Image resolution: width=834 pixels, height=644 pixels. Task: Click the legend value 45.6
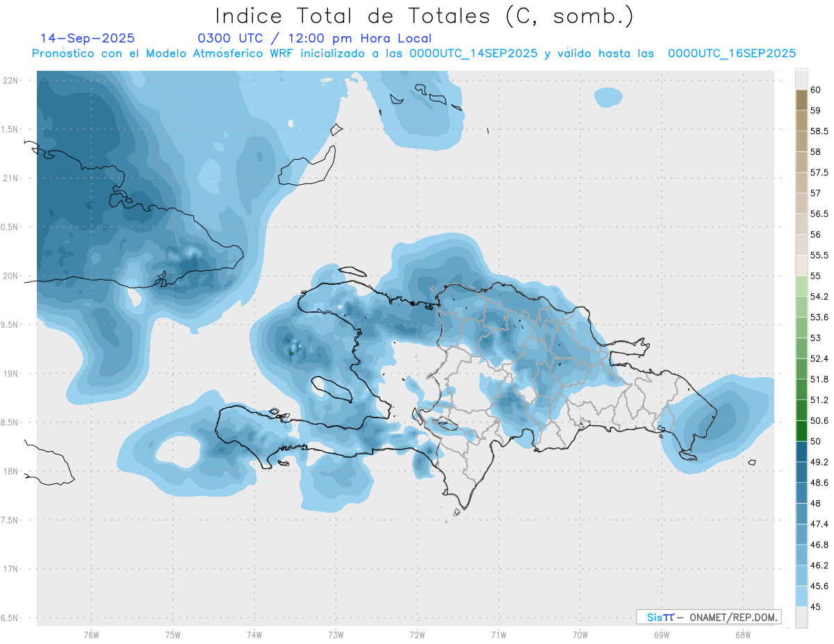coord(819,586)
